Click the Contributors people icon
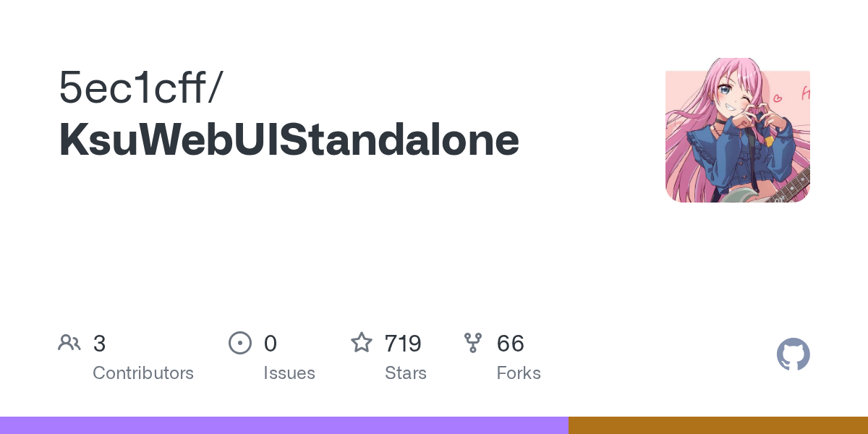 pos(69,343)
